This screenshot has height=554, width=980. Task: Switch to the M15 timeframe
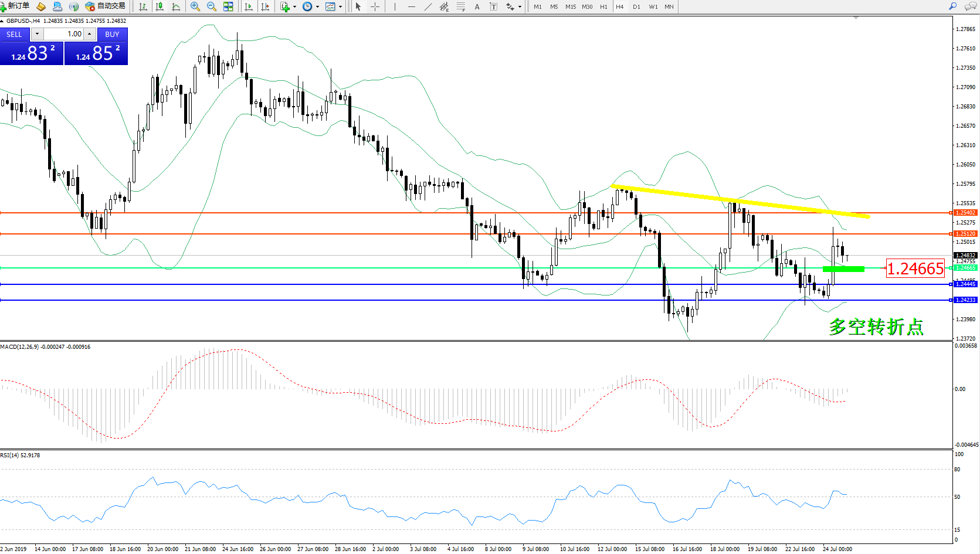click(x=570, y=6)
